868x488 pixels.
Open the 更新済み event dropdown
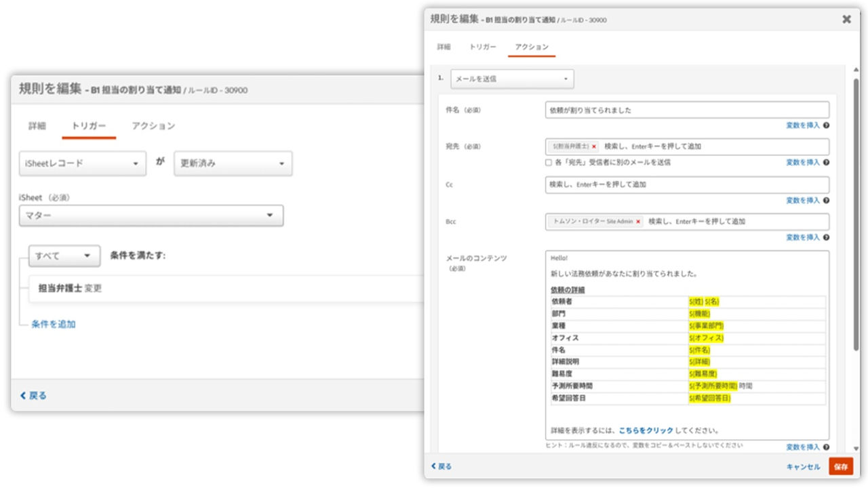tap(233, 163)
